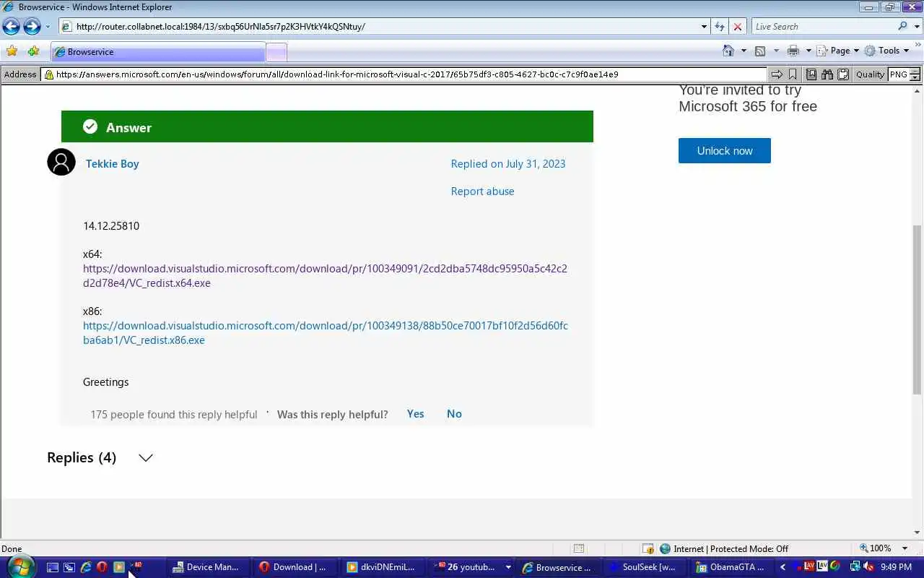Click the Answer header banner
The width and height of the screenshot is (924, 578).
pyautogui.click(x=327, y=126)
